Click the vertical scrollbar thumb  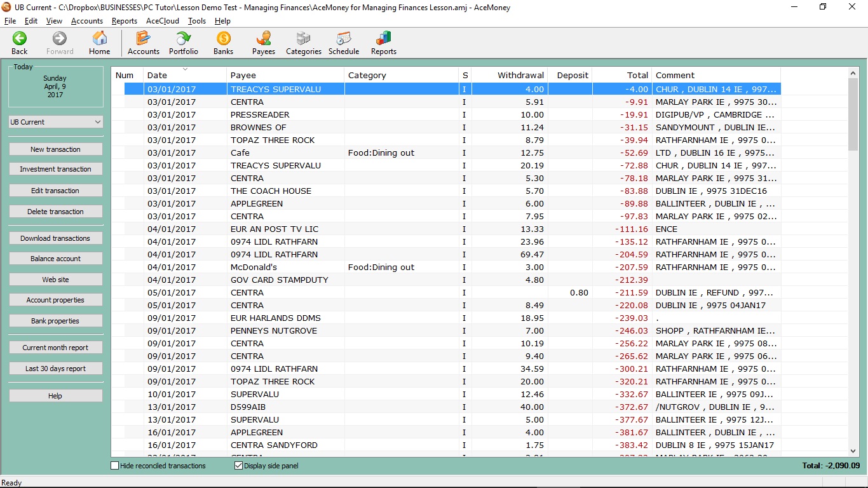853,114
